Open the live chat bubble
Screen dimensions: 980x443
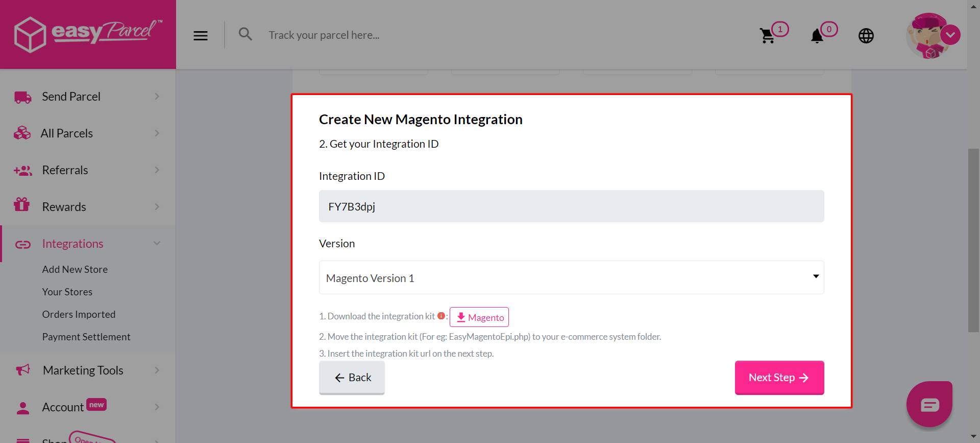pyautogui.click(x=929, y=404)
